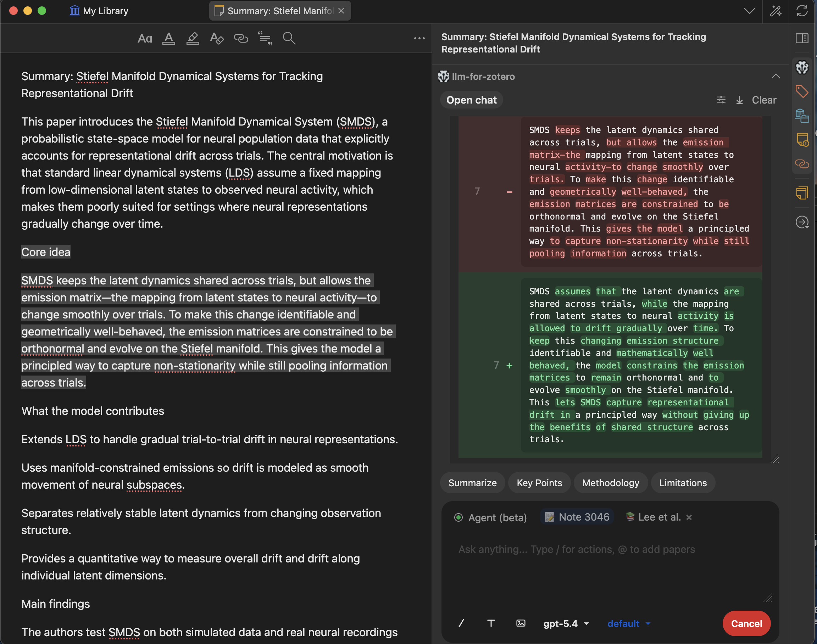Select the highlight text tool
The image size is (817, 644).
click(x=193, y=38)
